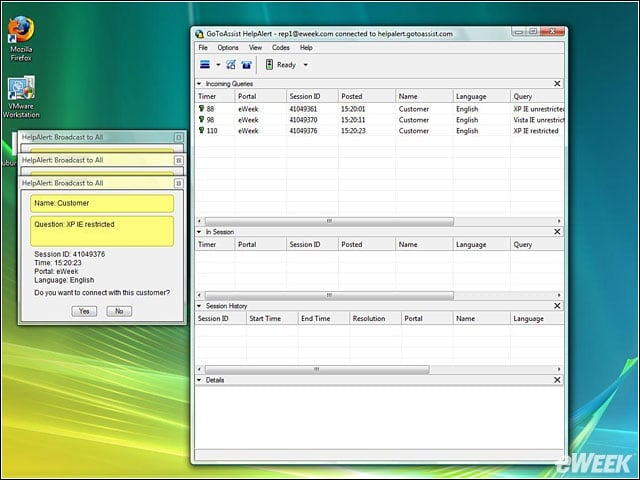Click the yellow 'Name: Customer' field

click(102, 203)
